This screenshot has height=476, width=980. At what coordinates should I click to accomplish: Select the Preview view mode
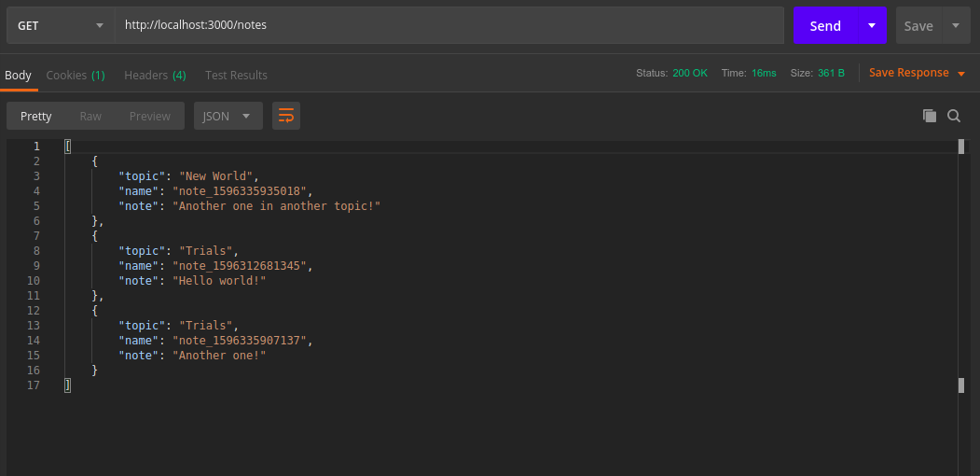150,117
